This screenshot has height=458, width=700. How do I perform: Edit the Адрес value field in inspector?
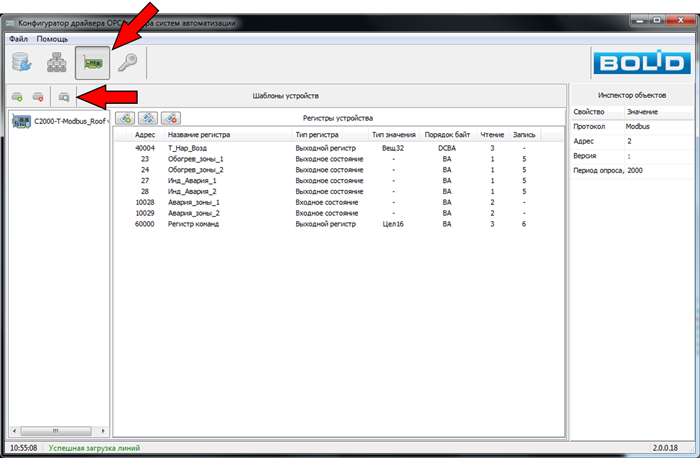[657, 141]
